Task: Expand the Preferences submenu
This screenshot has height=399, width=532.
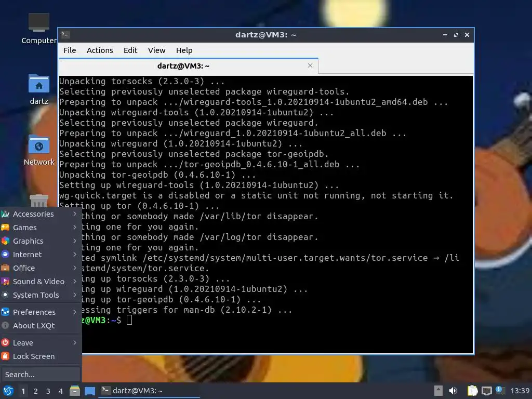Action: pyautogui.click(x=41, y=312)
